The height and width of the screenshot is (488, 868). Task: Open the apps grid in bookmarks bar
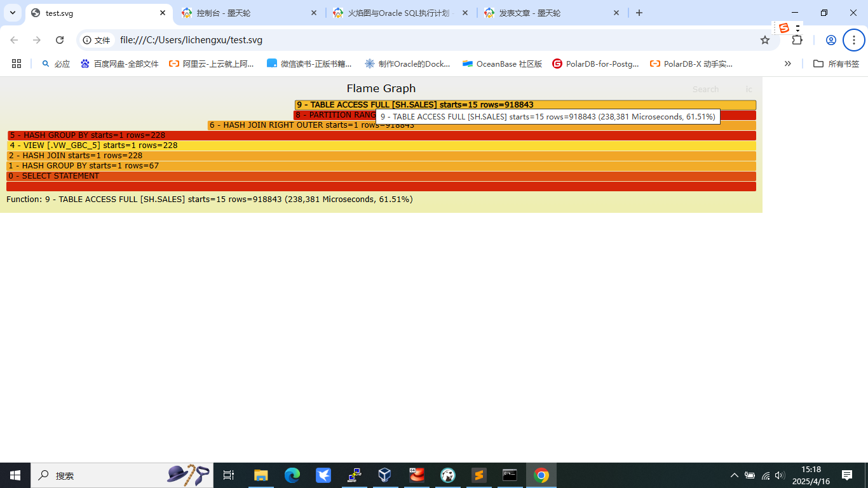click(x=17, y=64)
